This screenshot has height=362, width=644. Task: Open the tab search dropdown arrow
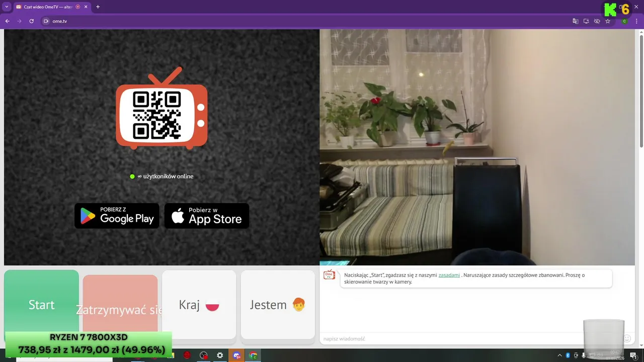pos(7,7)
